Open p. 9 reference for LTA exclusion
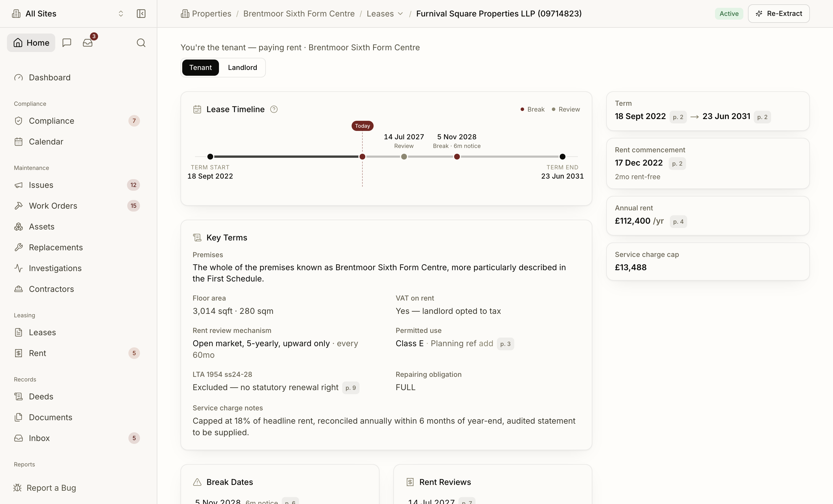 tap(351, 388)
